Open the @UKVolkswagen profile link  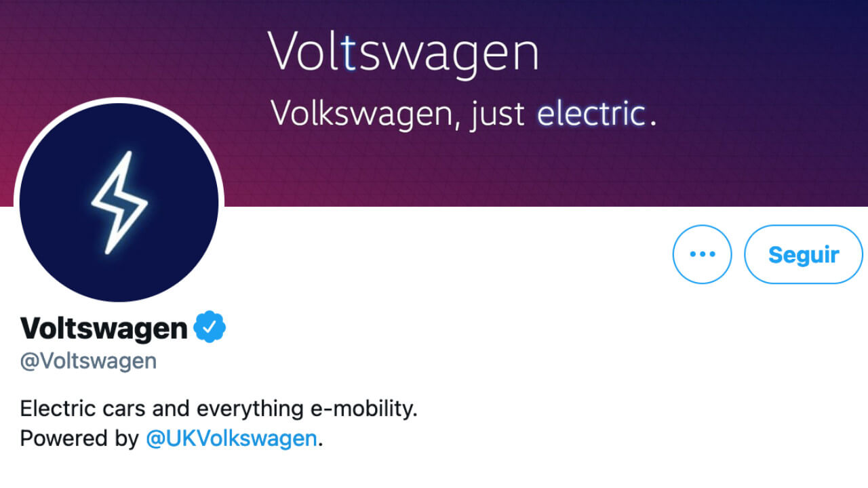(x=231, y=439)
